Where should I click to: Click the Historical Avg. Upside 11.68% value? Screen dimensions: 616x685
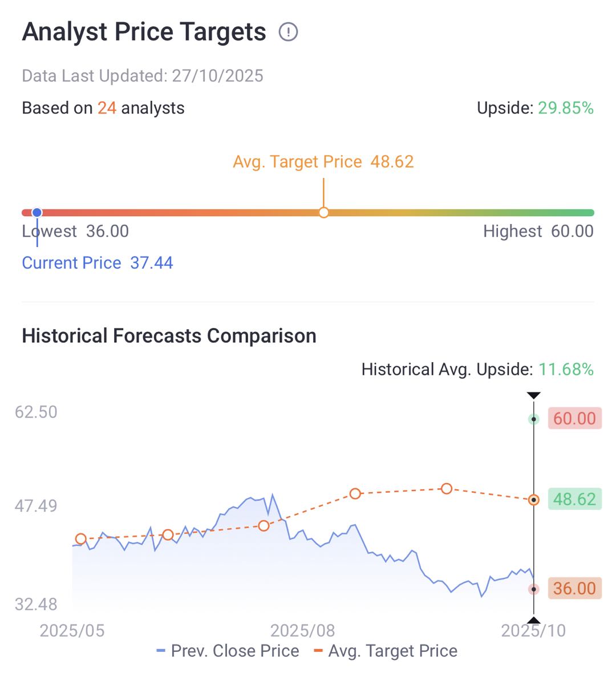565,370
